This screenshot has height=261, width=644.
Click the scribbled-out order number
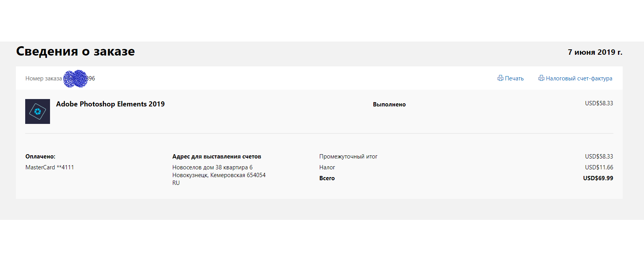point(76,78)
